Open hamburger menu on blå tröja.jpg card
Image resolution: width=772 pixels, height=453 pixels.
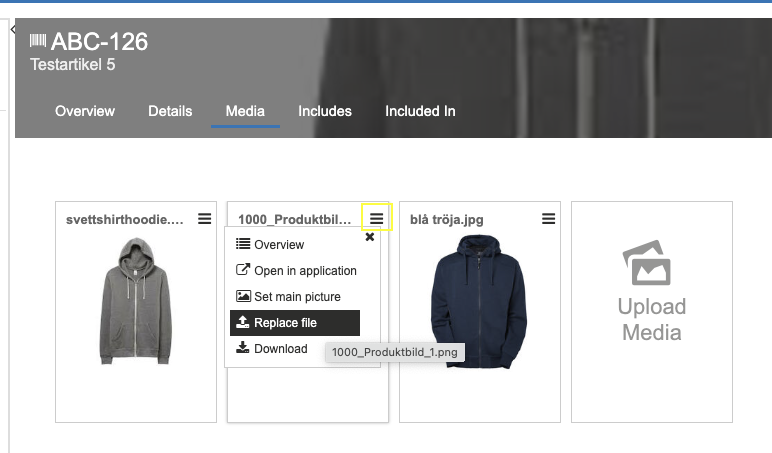548,219
